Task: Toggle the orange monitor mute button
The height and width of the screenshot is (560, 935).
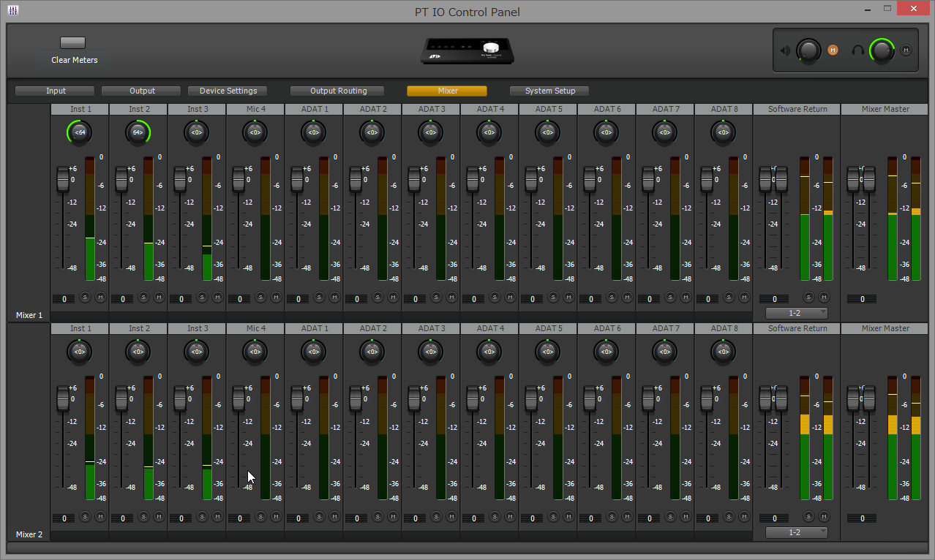Action: pos(833,50)
